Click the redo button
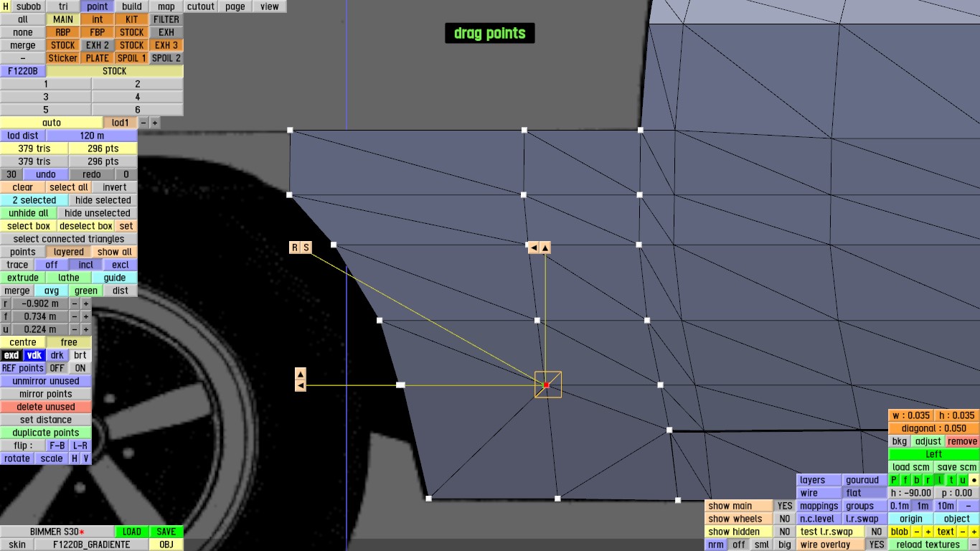Viewport: 980px width, 551px height. [x=92, y=174]
